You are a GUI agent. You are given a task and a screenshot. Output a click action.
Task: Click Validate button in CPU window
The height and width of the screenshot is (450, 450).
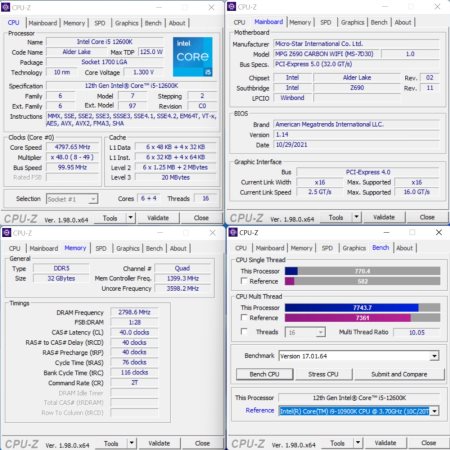[158, 218]
